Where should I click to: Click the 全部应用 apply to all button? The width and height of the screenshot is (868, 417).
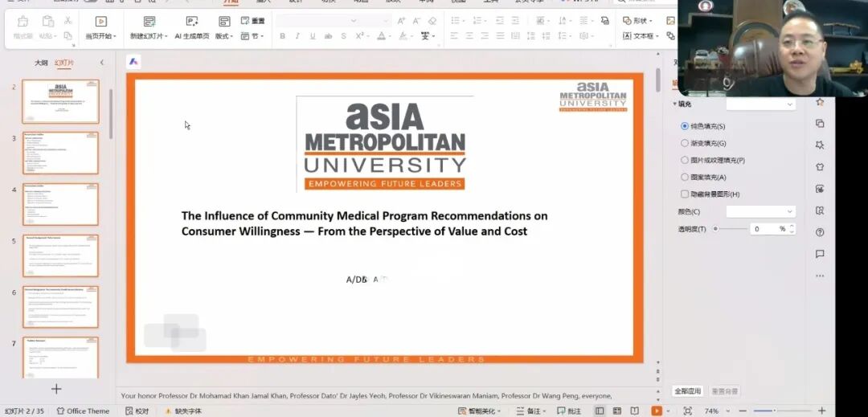[687, 391]
